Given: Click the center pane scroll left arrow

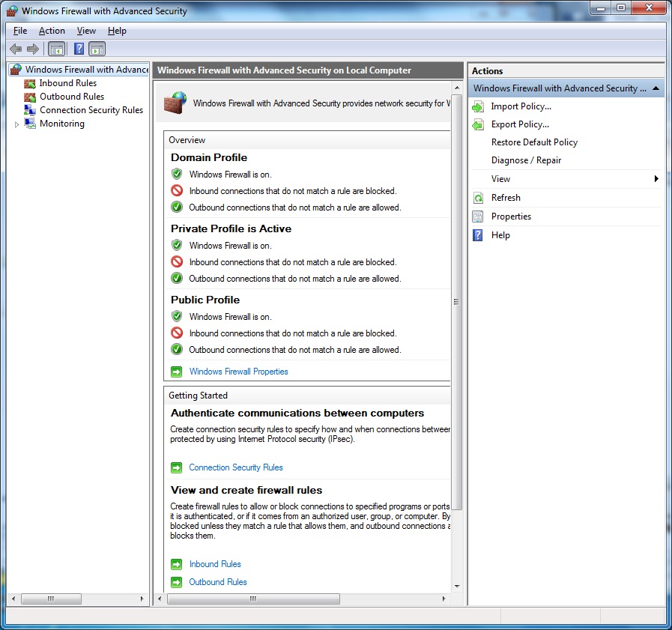Looking at the screenshot, I should [x=160, y=599].
